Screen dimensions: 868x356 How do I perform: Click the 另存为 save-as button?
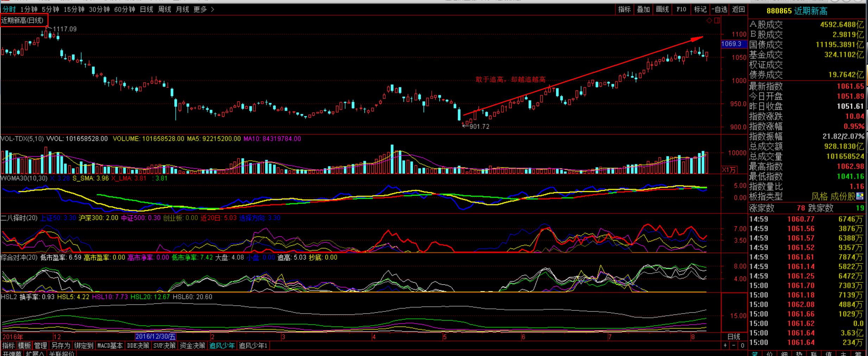tap(61, 345)
